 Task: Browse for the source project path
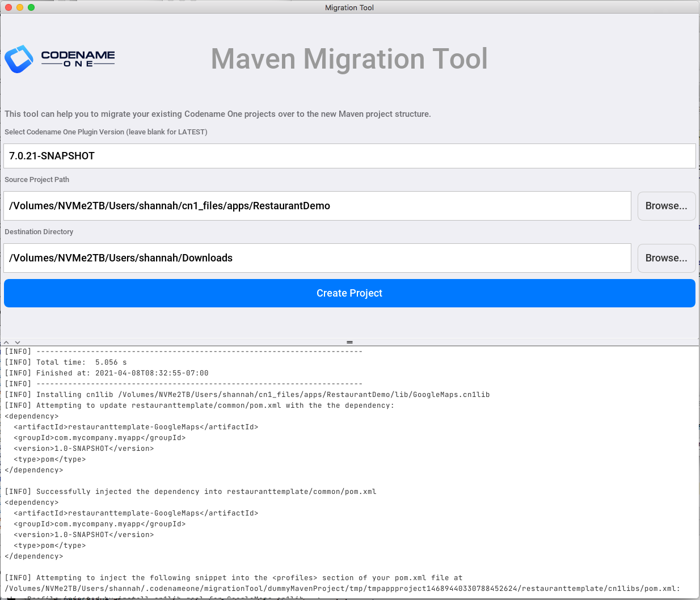tap(667, 206)
